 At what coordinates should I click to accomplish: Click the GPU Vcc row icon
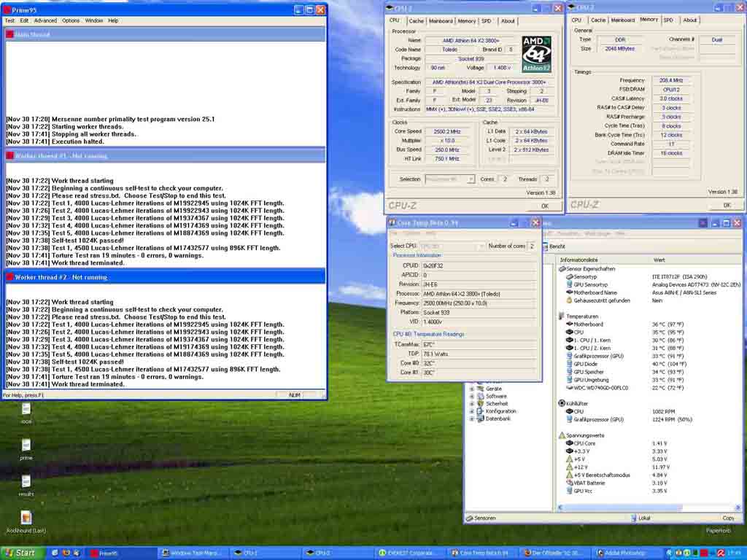[569, 491]
